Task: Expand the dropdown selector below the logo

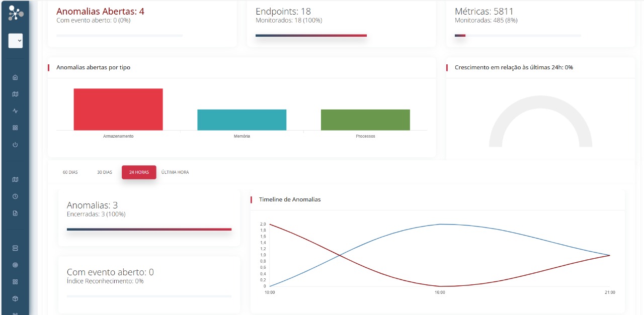Action: 16,41
